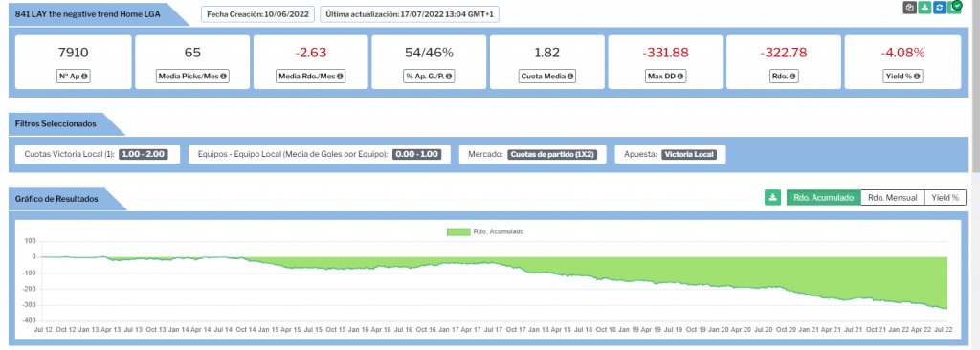Click the green download icon at top right
Viewport: 980px width, 350px height.
pyautogui.click(x=925, y=8)
